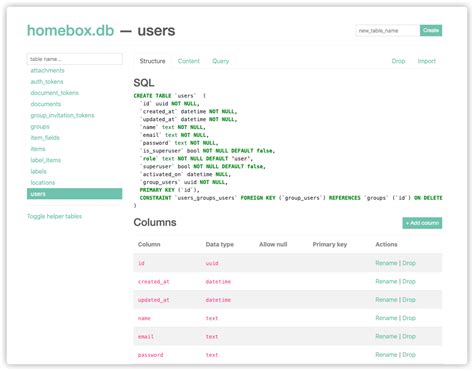Open the auth_tokens table
Image resolution: width=474 pixels, height=371 pixels.
(47, 82)
